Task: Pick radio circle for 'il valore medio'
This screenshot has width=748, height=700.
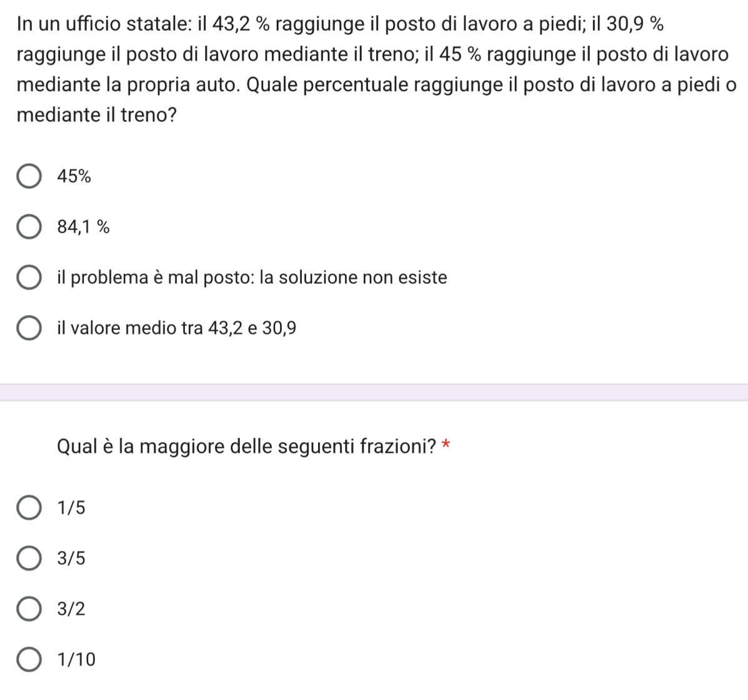Action: 29,327
